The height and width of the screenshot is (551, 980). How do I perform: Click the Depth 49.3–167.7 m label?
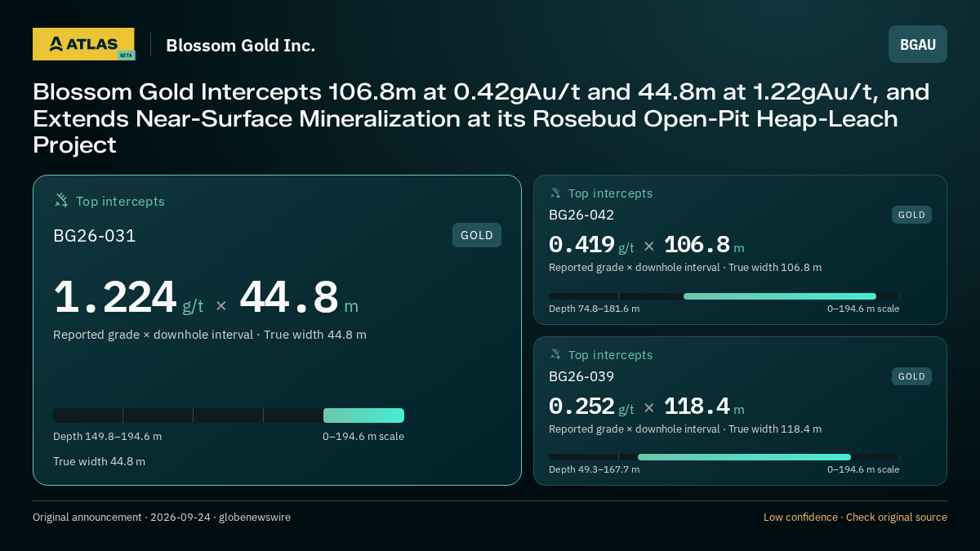[594, 469]
